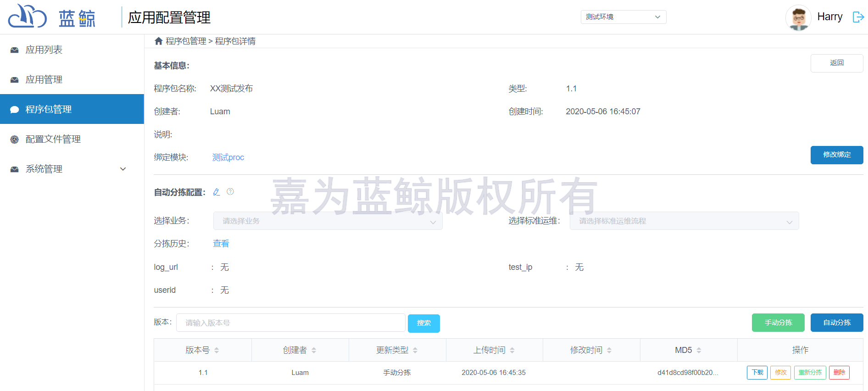
Task: Click the 请输入版本号 input field
Action: tap(290, 323)
